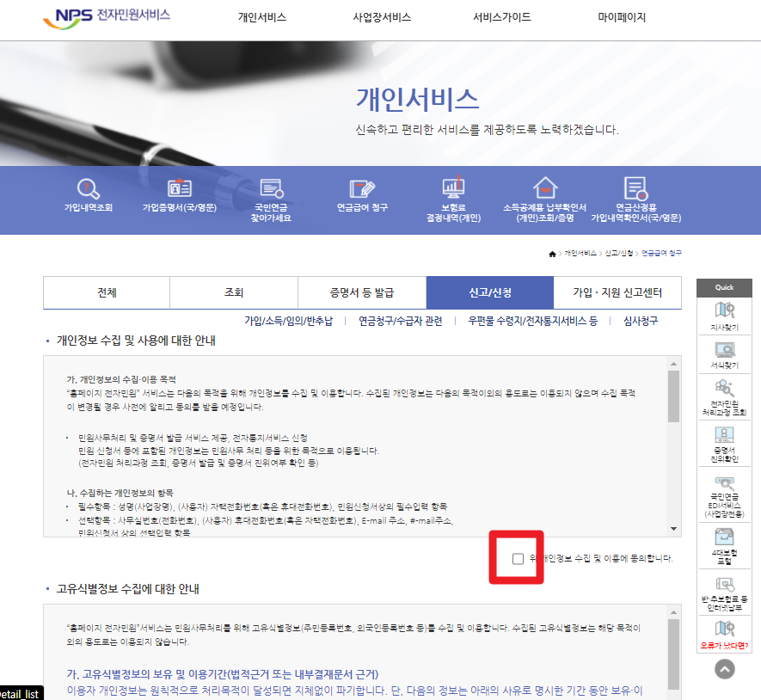
Task: Open the 연금산정용 가입내역확인서 icon
Action: click(x=635, y=187)
